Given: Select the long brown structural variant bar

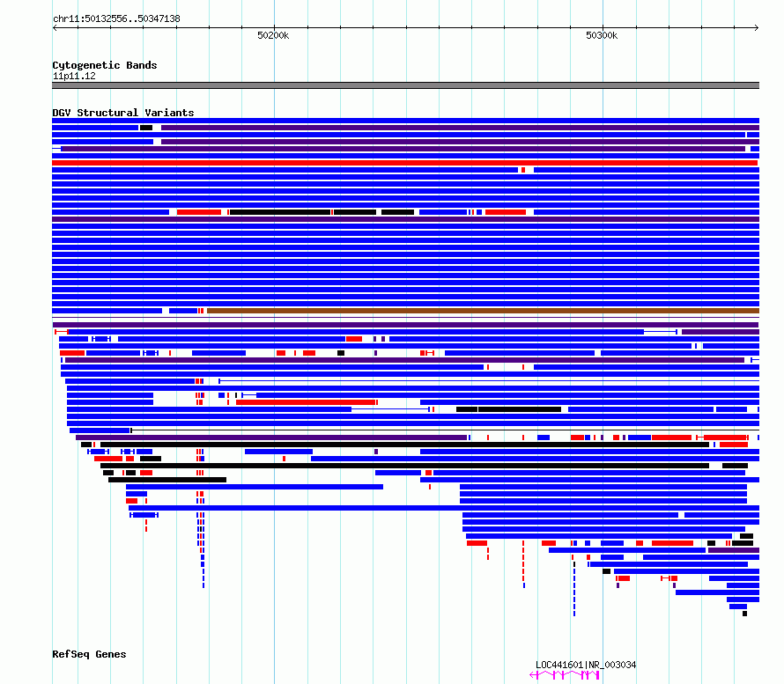Looking at the screenshot, I should [483, 311].
